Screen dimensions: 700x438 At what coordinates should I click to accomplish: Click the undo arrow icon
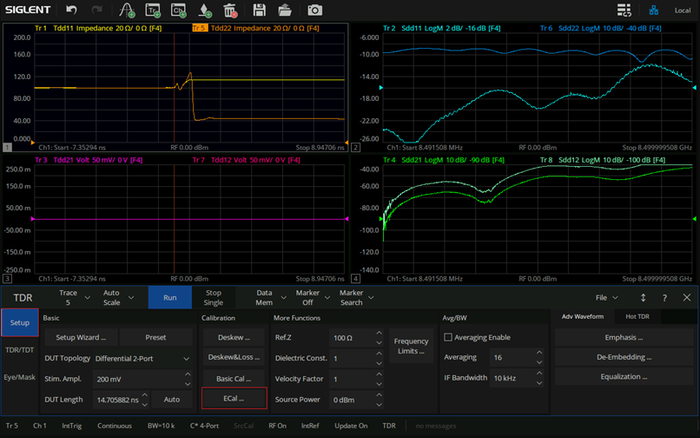pos(71,10)
